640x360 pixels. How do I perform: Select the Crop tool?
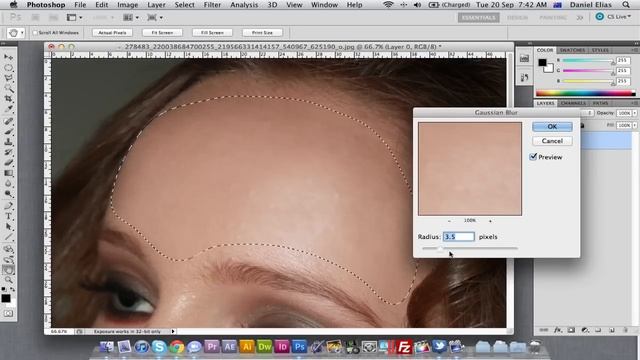(8, 99)
